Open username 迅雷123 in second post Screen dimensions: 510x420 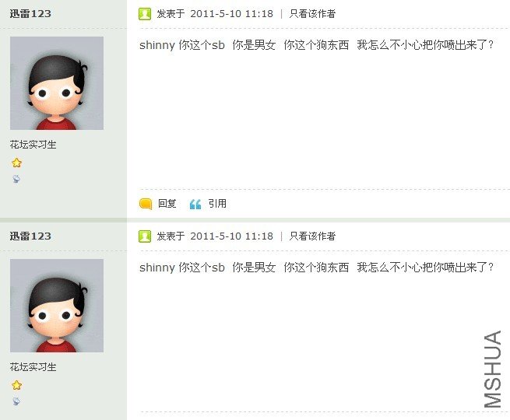pos(30,236)
